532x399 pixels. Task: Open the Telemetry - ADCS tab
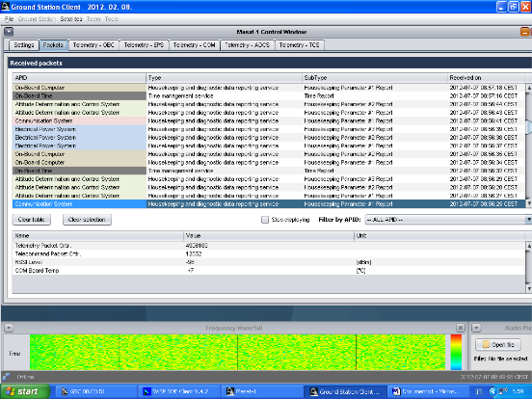248,45
